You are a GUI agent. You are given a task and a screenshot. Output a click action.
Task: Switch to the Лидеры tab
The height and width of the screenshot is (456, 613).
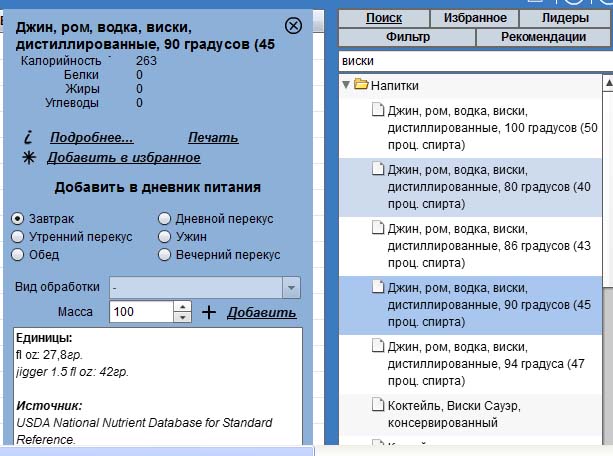565,18
